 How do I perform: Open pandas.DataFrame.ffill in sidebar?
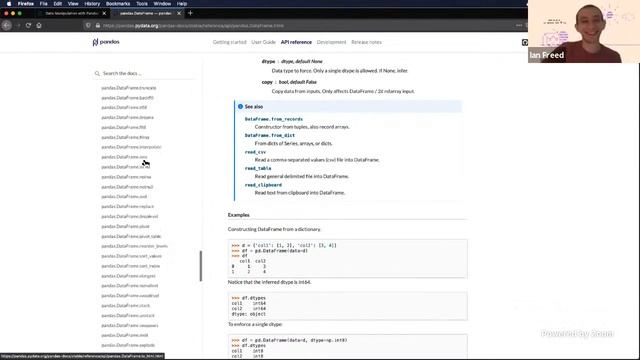tap(124, 127)
